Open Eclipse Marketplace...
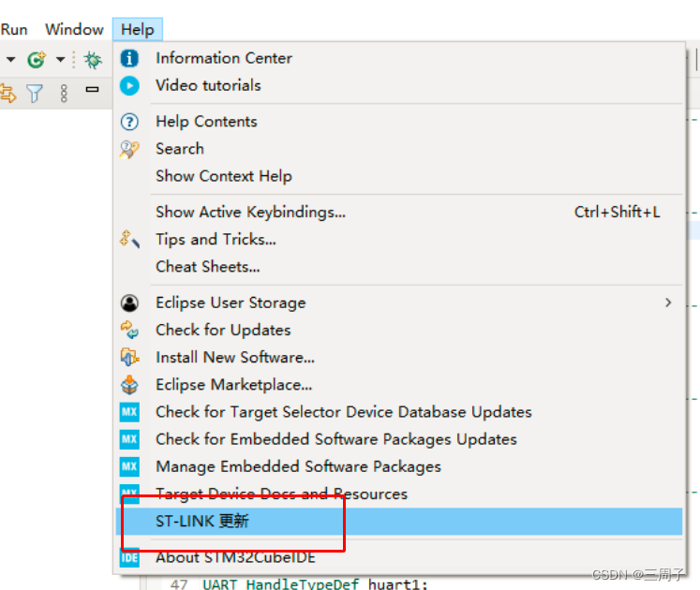Viewport: 700px width, 590px height. pos(399,385)
